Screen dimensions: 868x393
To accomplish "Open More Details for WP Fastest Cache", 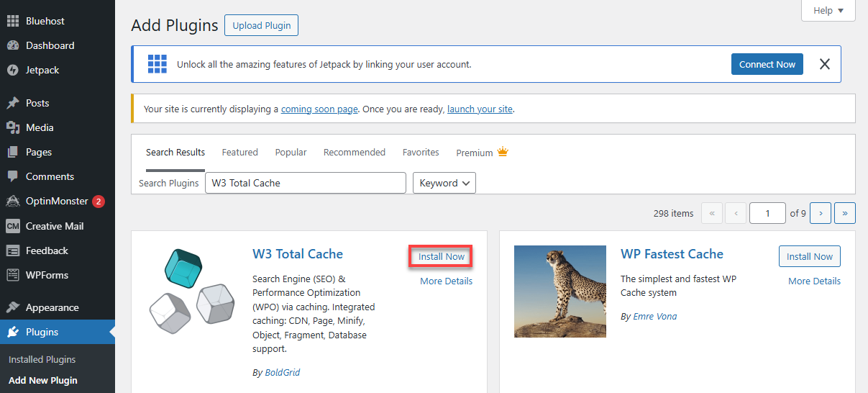I will click(x=814, y=281).
